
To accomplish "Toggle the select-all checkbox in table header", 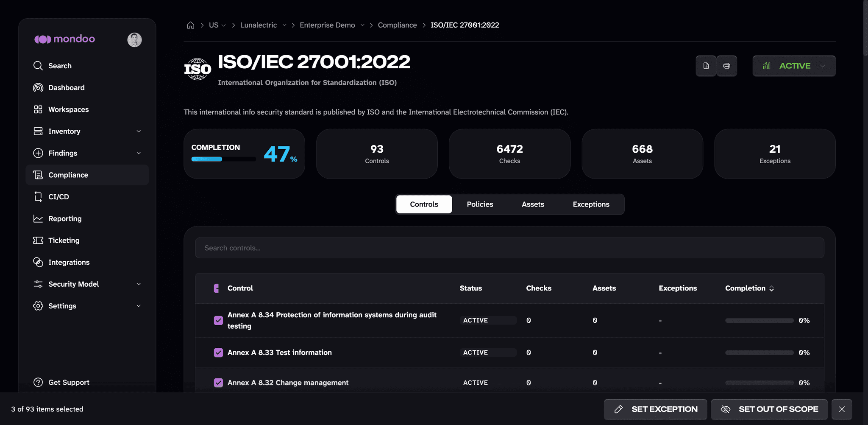I will point(216,288).
